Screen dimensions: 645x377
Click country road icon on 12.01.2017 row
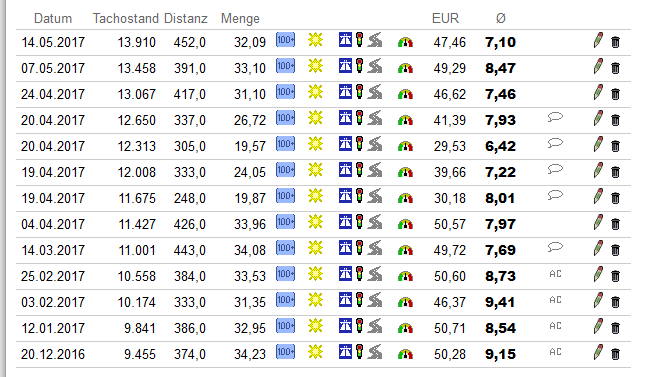pos(375,326)
